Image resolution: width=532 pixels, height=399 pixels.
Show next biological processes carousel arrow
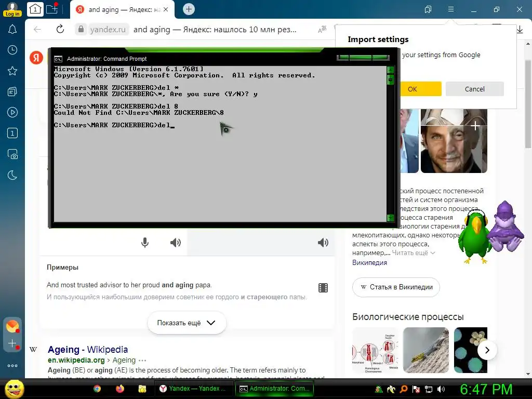pos(487,350)
